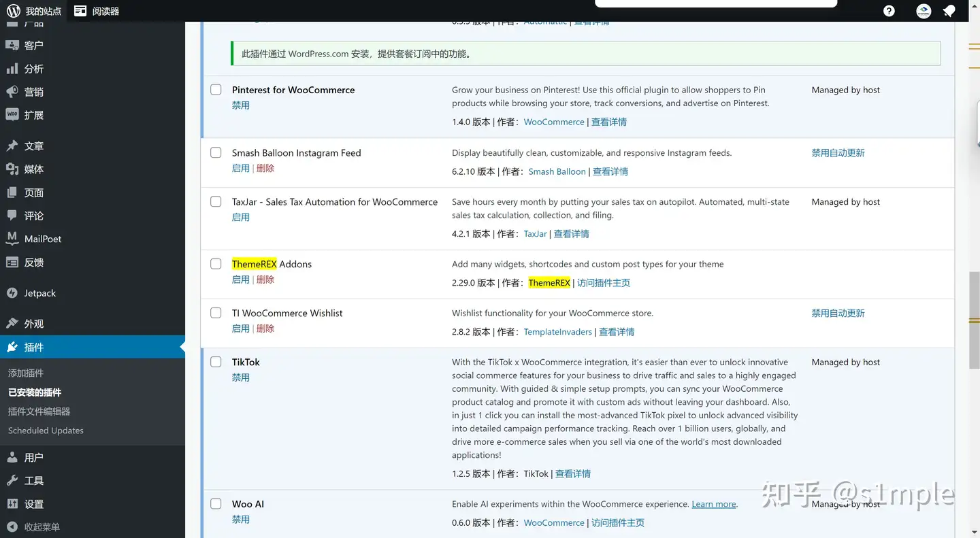Open WooCommerce author link in Pinterest row
This screenshot has width=980, height=538.
click(554, 122)
